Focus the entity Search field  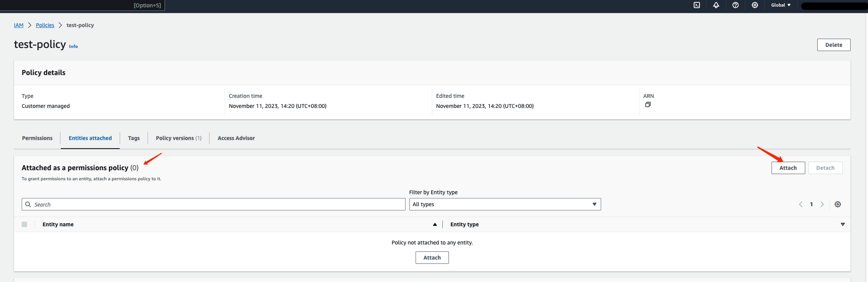point(213,204)
